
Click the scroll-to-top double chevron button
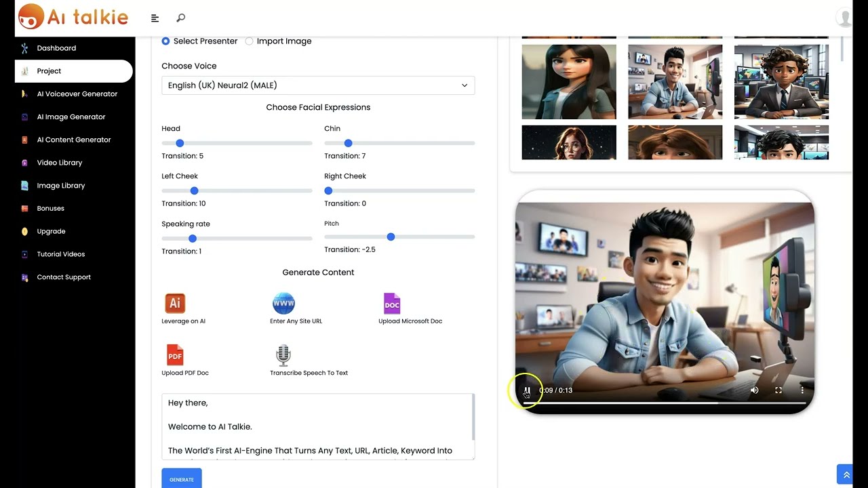pyautogui.click(x=845, y=475)
